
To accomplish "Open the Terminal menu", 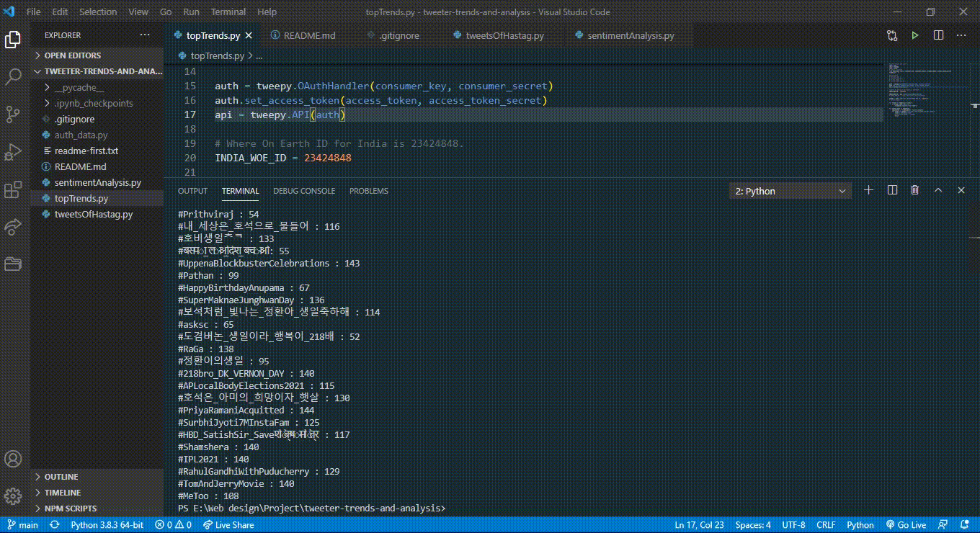I will pyautogui.click(x=228, y=12).
